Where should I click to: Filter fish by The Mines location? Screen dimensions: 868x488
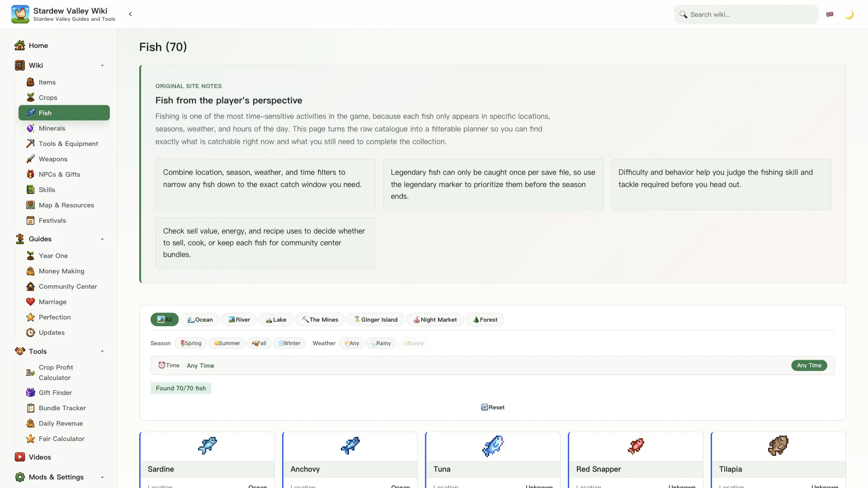(320, 320)
